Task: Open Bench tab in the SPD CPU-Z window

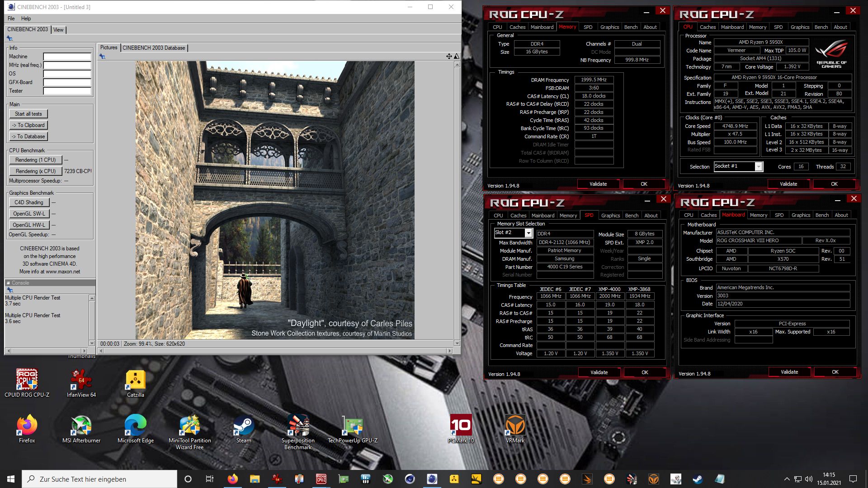Action: (632, 216)
